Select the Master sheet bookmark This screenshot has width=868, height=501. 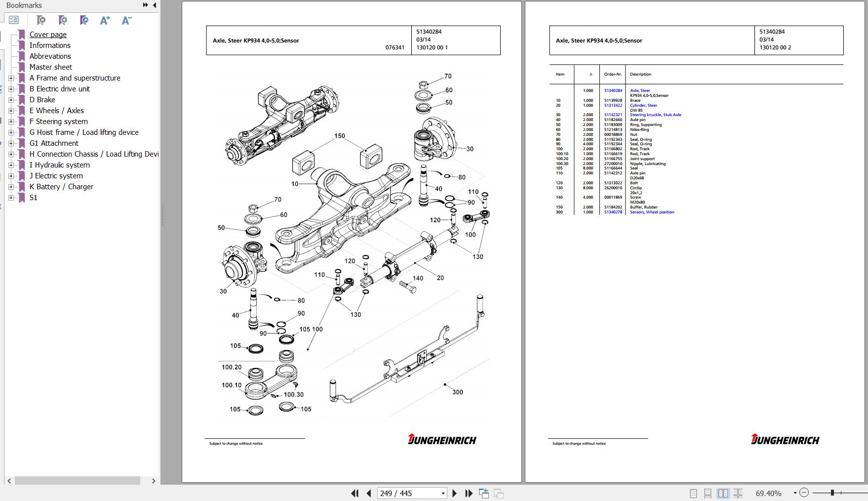tap(50, 67)
